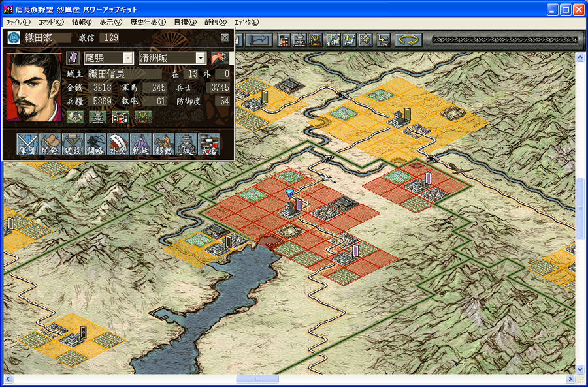Click the crossed swords toolbar icon

365,40
